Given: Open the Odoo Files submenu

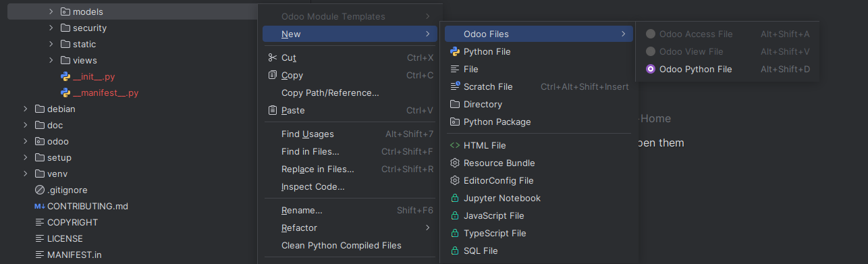Looking at the screenshot, I should pyautogui.click(x=539, y=34).
